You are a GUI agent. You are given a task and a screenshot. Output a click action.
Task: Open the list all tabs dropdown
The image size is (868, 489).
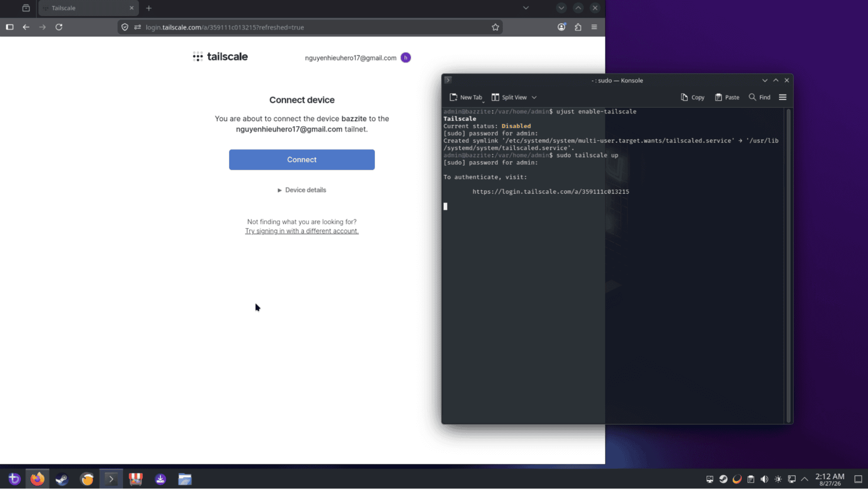[x=526, y=8]
